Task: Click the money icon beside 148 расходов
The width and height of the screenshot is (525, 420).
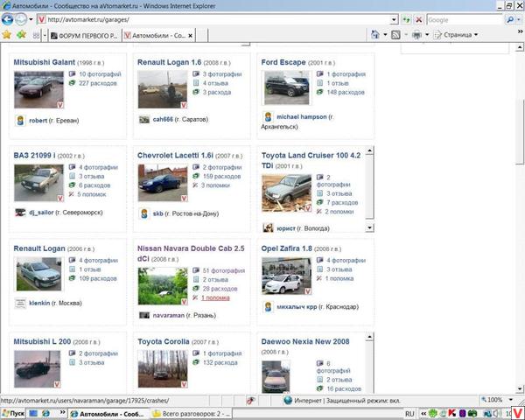Action: click(x=319, y=92)
